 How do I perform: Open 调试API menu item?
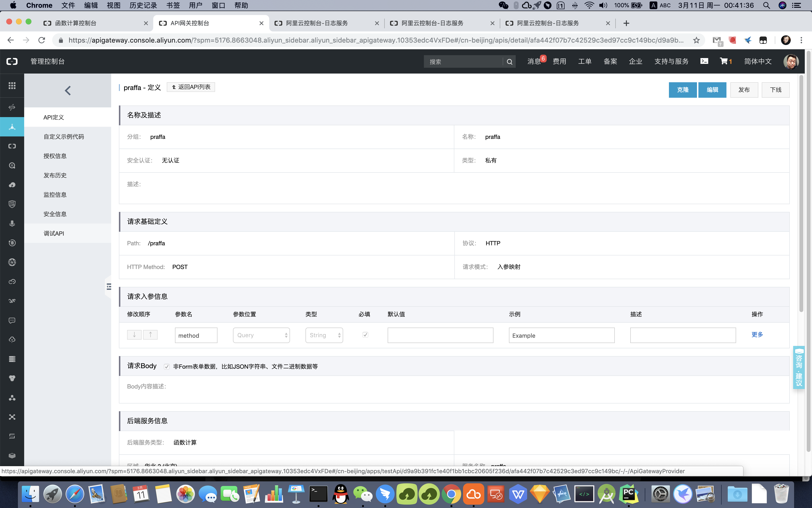68,233
